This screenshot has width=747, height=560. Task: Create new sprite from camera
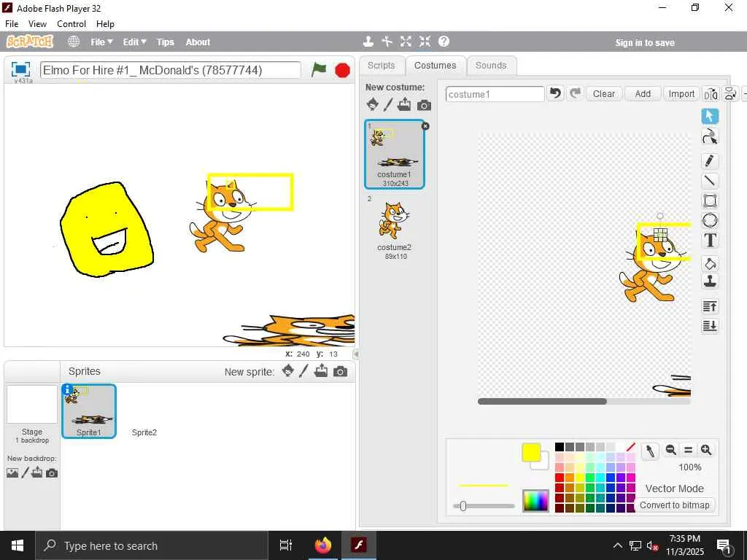[340, 371]
